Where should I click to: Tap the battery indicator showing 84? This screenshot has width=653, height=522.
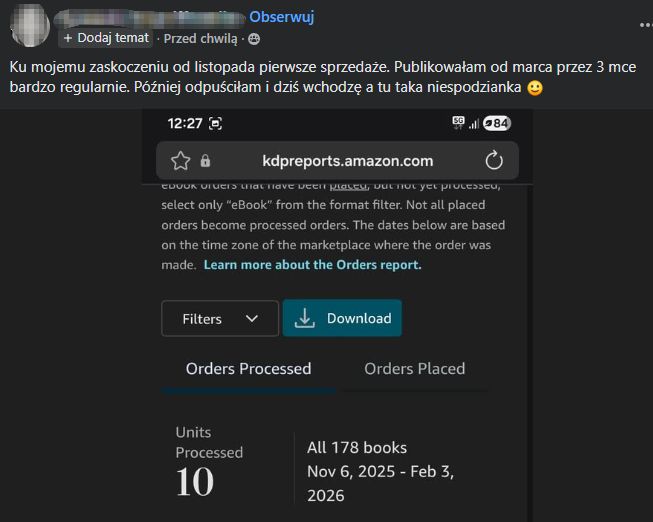pos(496,123)
